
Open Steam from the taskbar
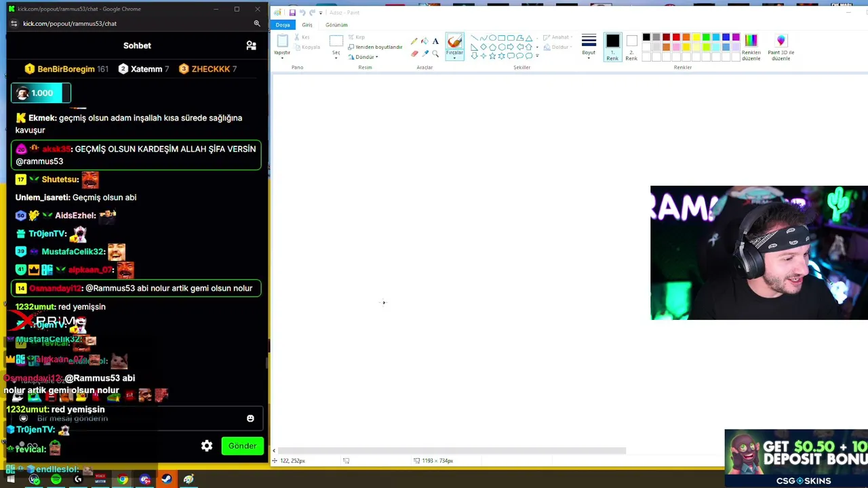166,480
